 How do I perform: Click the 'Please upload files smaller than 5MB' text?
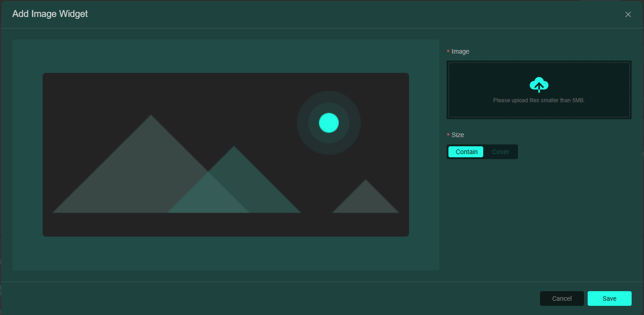click(x=539, y=100)
